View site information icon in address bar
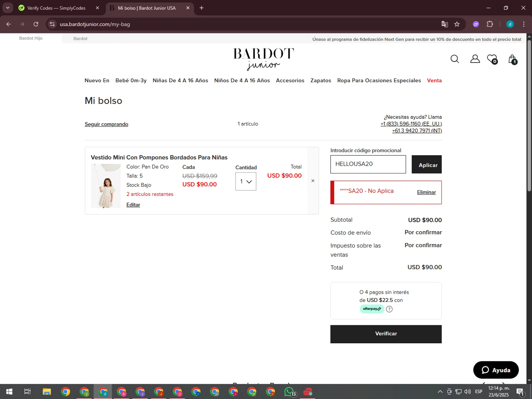The height and width of the screenshot is (399, 532). click(x=52, y=24)
